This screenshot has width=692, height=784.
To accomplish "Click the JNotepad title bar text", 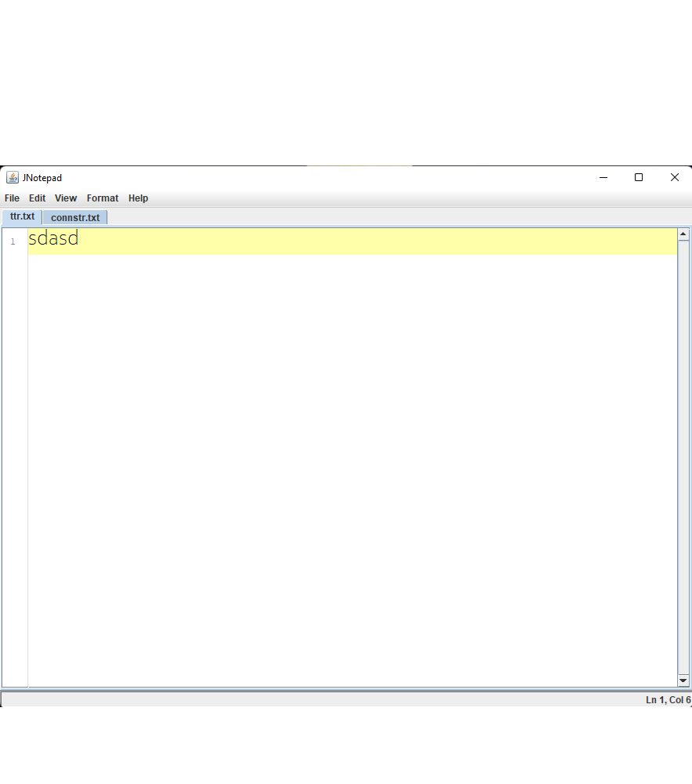I will click(42, 178).
